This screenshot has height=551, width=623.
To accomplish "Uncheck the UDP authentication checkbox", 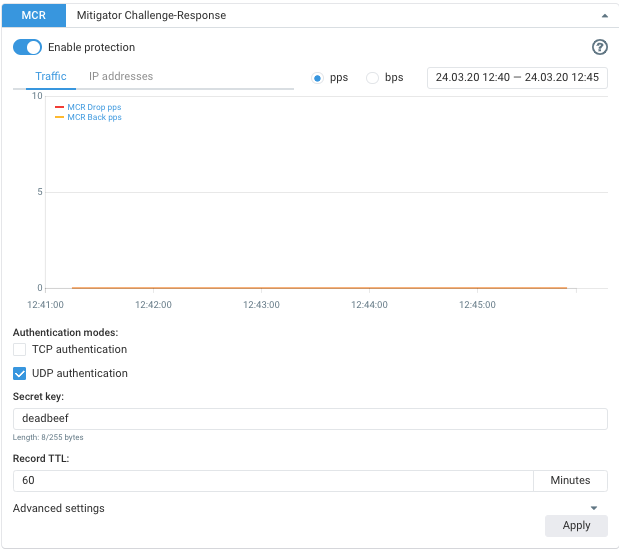I will click(x=20, y=374).
